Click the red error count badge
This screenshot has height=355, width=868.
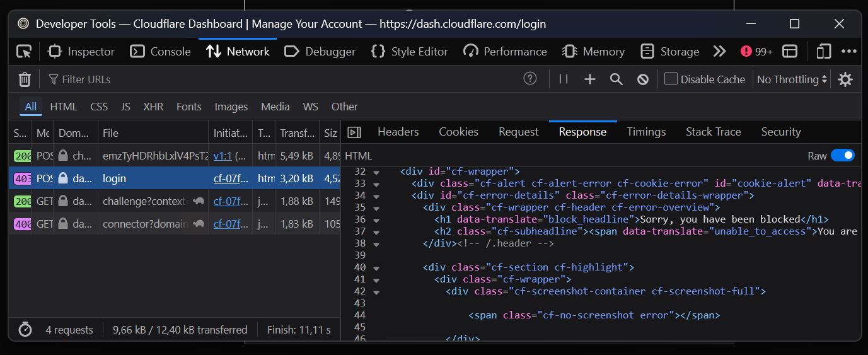pyautogui.click(x=756, y=52)
